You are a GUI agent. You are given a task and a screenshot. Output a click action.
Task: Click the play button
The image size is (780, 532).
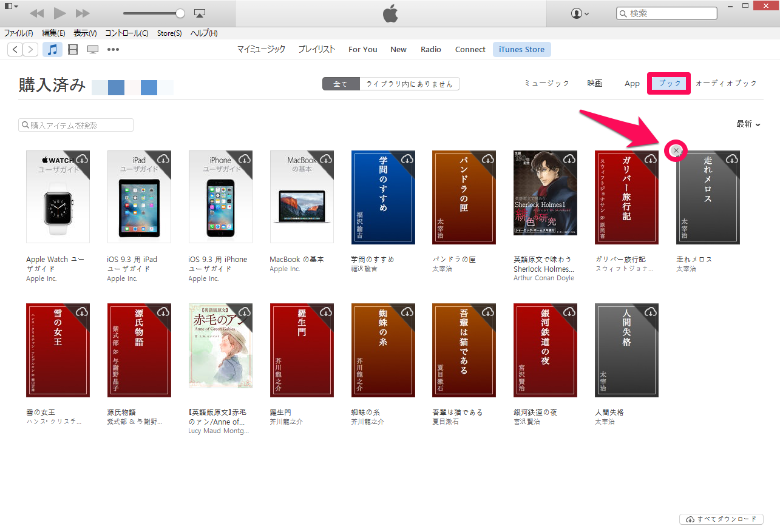click(x=59, y=13)
